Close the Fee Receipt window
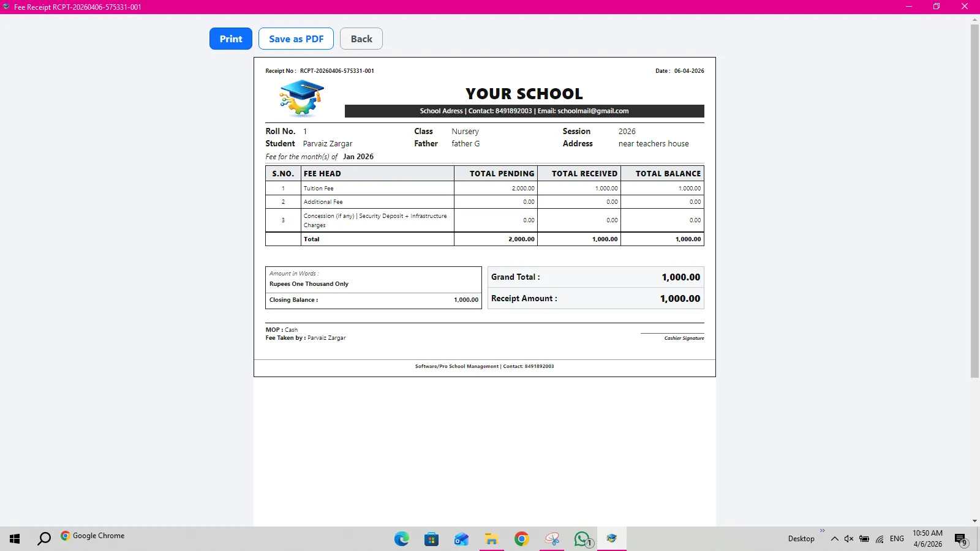Screen dimensions: 980x551 click(965, 7)
